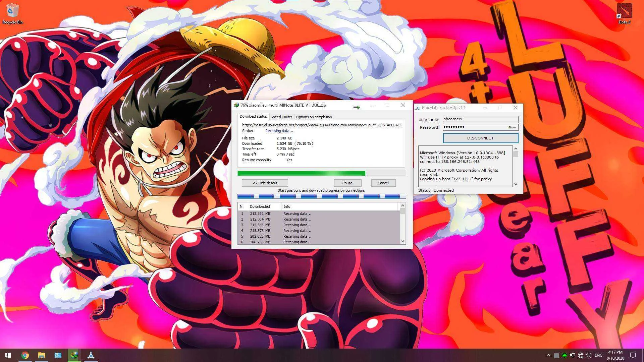Select connection row 1 with 213.391 MB
This screenshot has width=644, height=362.
click(319, 214)
